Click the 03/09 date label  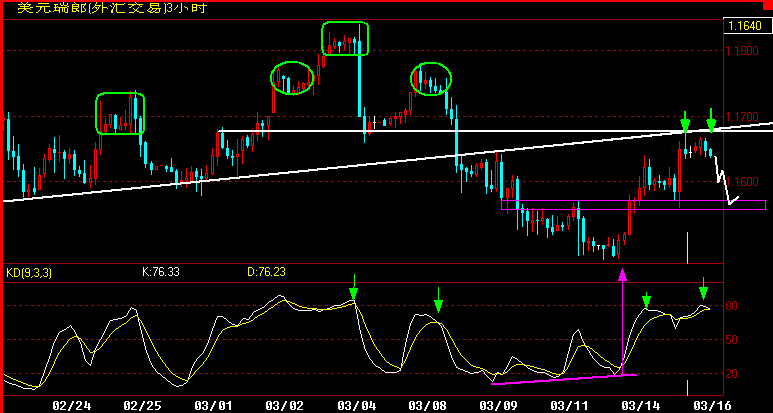(x=498, y=405)
